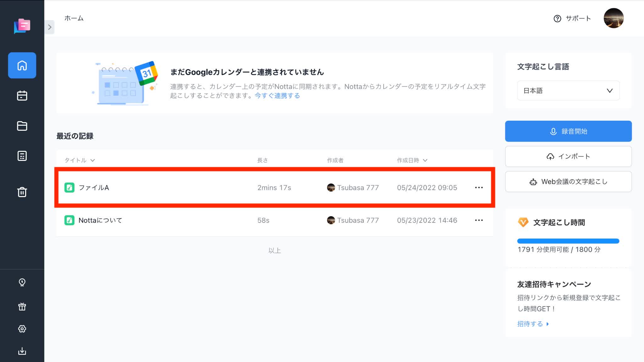Open the calendar view in the sidebar
The height and width of the screenshot is (362, 644).
22,96
